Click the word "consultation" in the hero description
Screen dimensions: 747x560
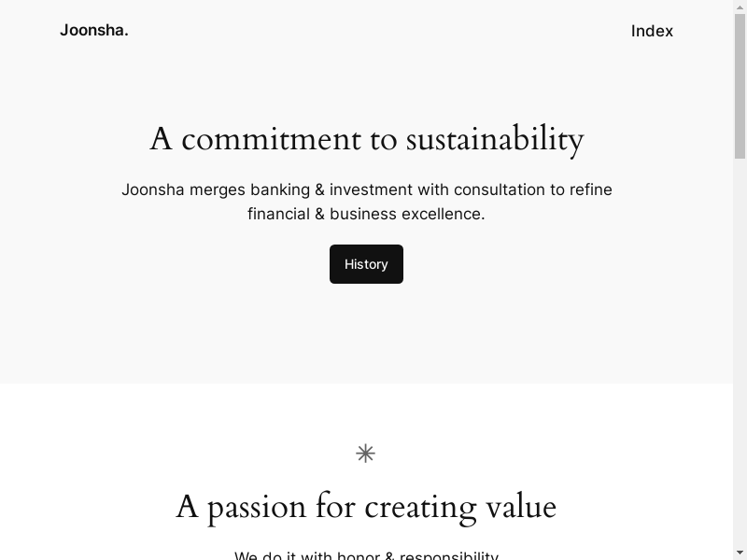click(x=499, y=189)
